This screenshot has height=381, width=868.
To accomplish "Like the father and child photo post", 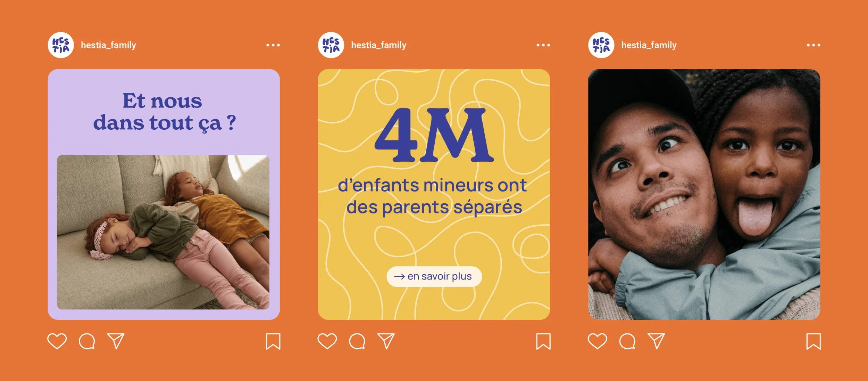I will pyautogui.click(x=597, y=341).
